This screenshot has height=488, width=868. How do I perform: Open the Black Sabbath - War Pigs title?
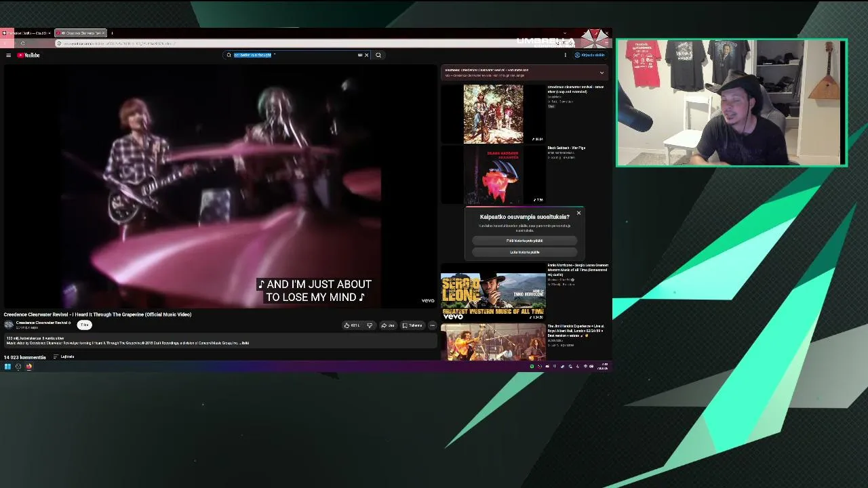click(566, 148)
